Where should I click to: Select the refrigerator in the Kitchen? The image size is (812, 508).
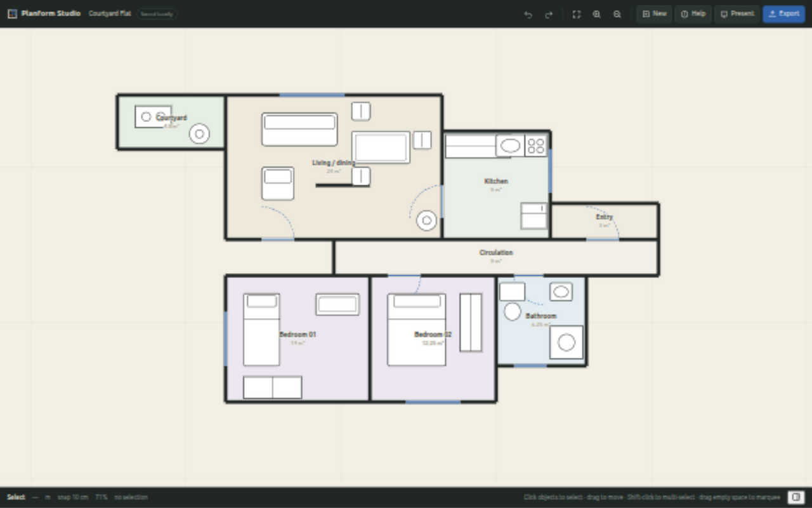pos(534,216)
